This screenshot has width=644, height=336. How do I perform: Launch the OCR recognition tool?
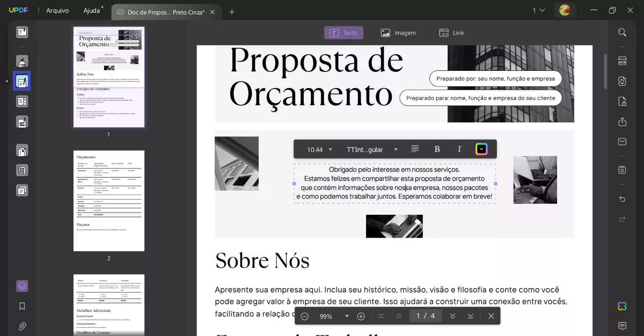[x=622, y=61]
